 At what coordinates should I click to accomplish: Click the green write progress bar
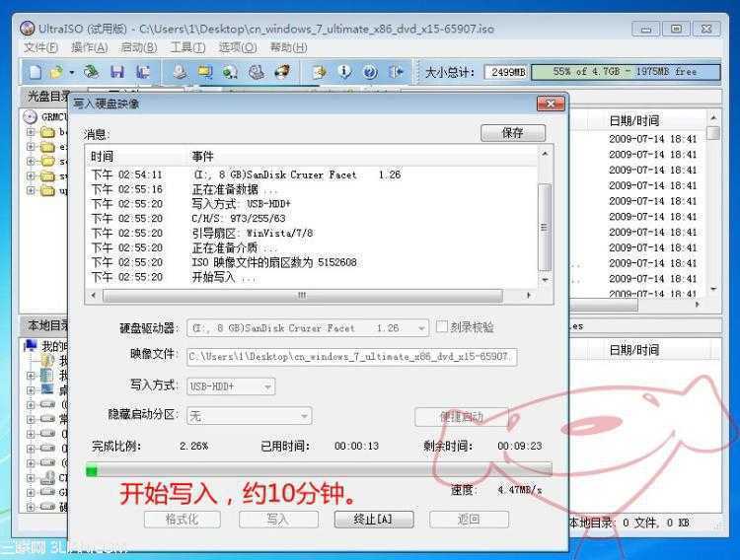pos(319,470)
